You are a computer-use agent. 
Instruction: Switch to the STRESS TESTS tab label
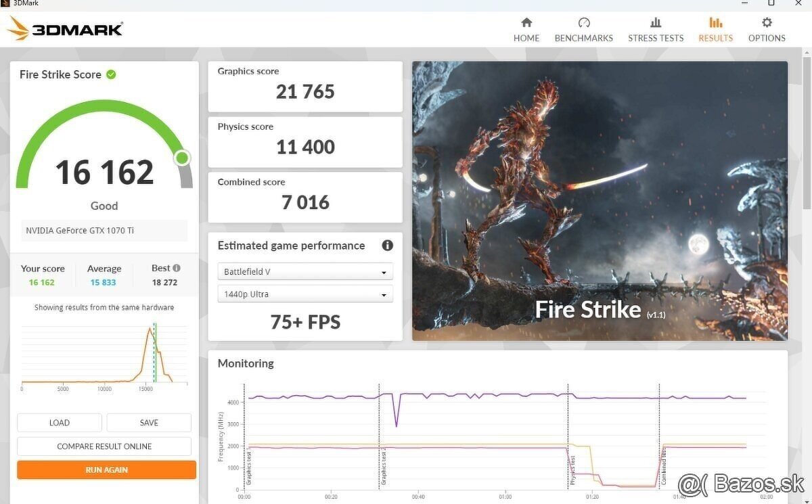pos(656,39)
